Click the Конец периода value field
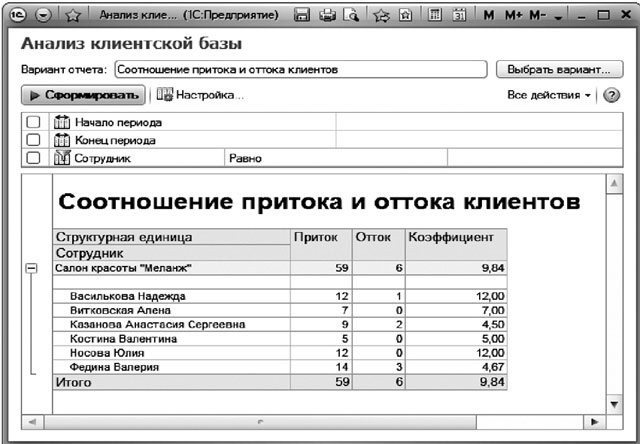This screenshot has width=640, height=444. [480, 140]
